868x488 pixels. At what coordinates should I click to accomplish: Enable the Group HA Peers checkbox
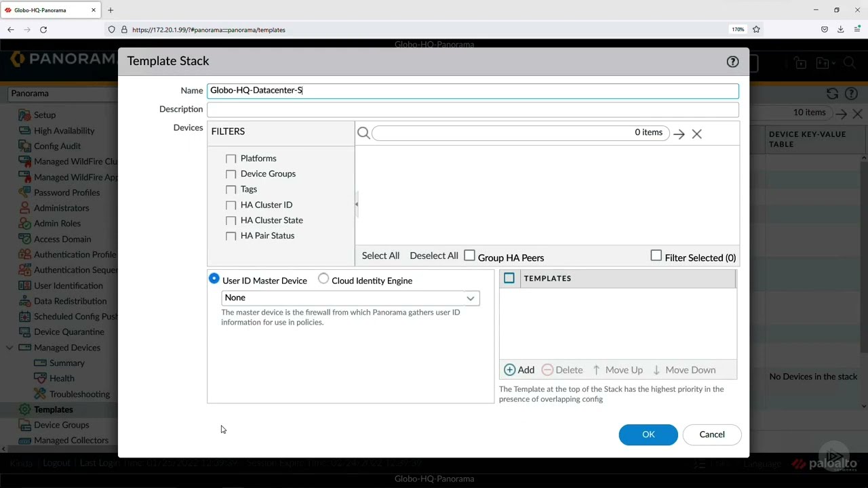[469, 256]
